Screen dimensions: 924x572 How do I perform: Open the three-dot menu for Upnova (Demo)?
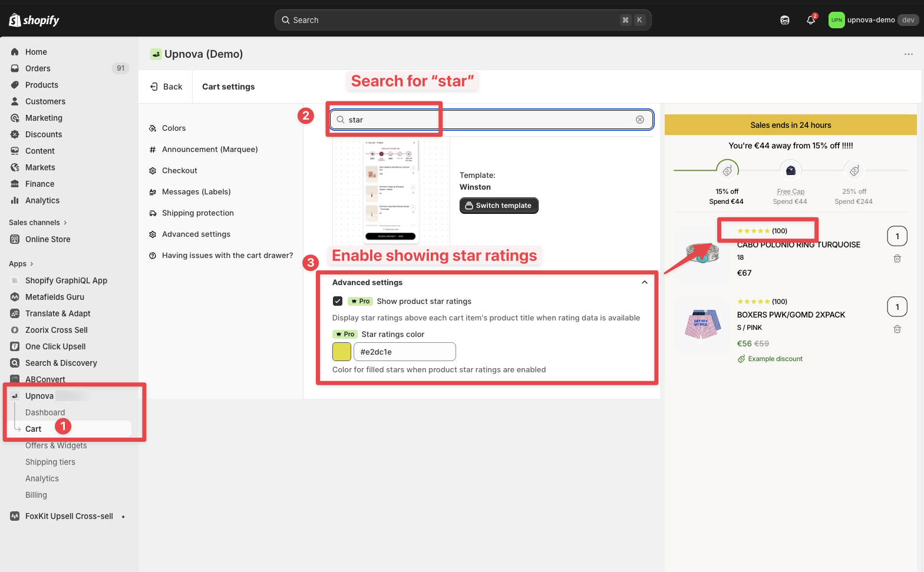click(x=909, y=54)
